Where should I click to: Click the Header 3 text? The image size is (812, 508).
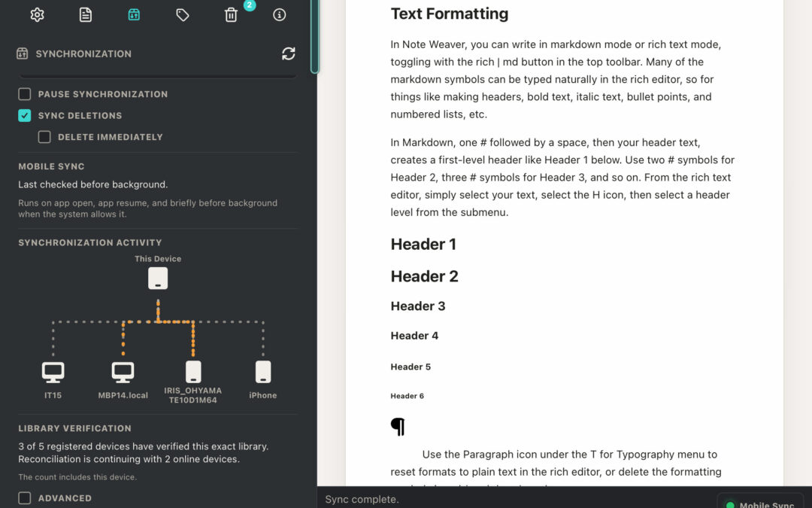pyautogui.click(x=418, y=306)
